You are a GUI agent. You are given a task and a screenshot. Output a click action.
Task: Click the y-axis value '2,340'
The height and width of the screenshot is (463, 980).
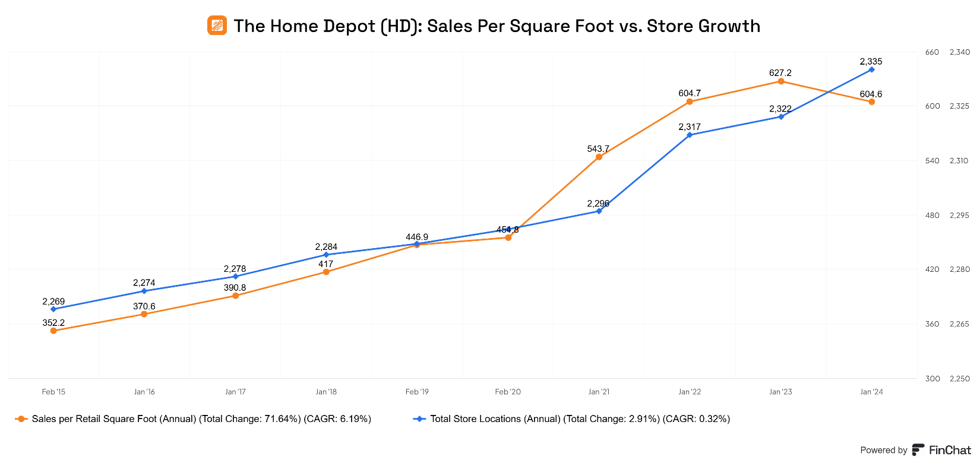pyautogui.click(x=960, y=52)
